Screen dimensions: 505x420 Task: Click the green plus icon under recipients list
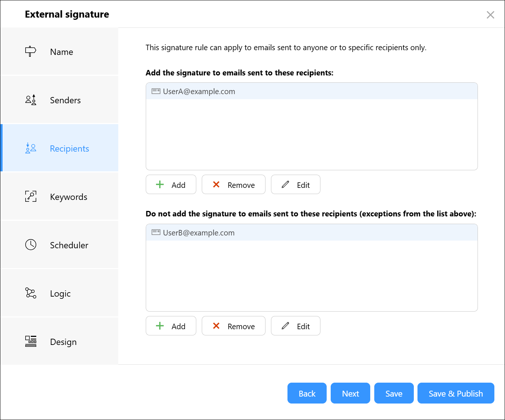pyautogui.click(x=160, y=185)
